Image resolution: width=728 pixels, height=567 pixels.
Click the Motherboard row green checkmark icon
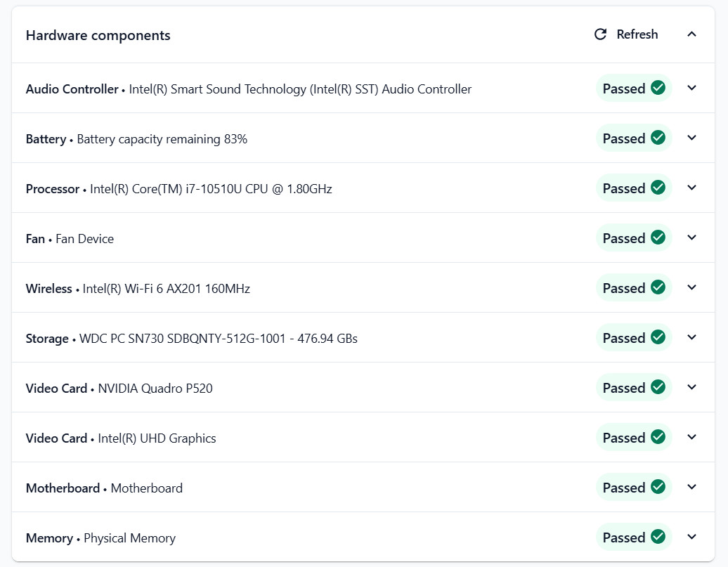[658, 487]
